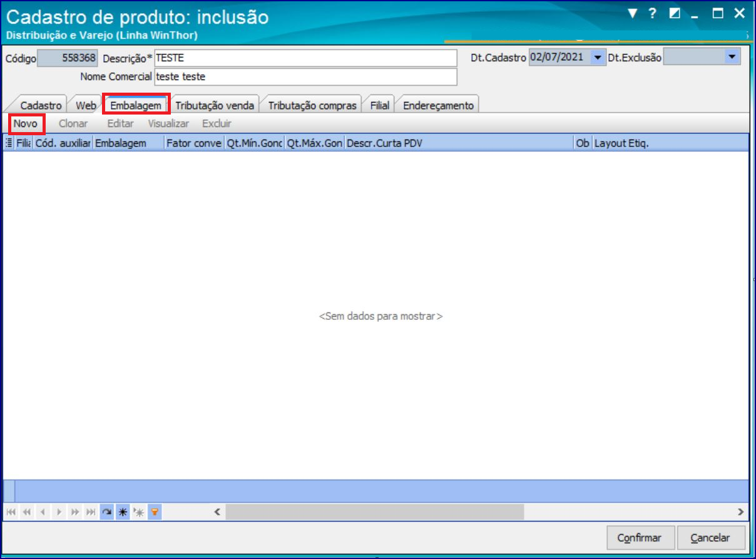Click the Novo button
Image resolution: width=756 pixels, height=559 pixels.
(26, 124)
